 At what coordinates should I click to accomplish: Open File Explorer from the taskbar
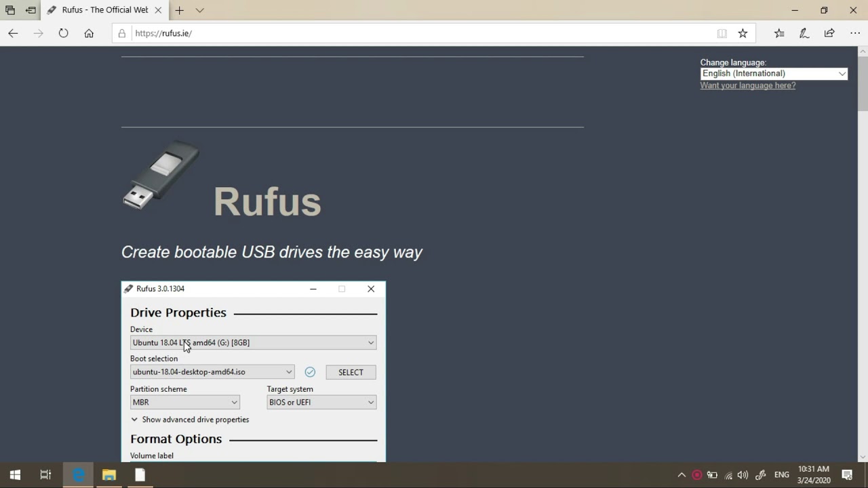pos(109,475)
